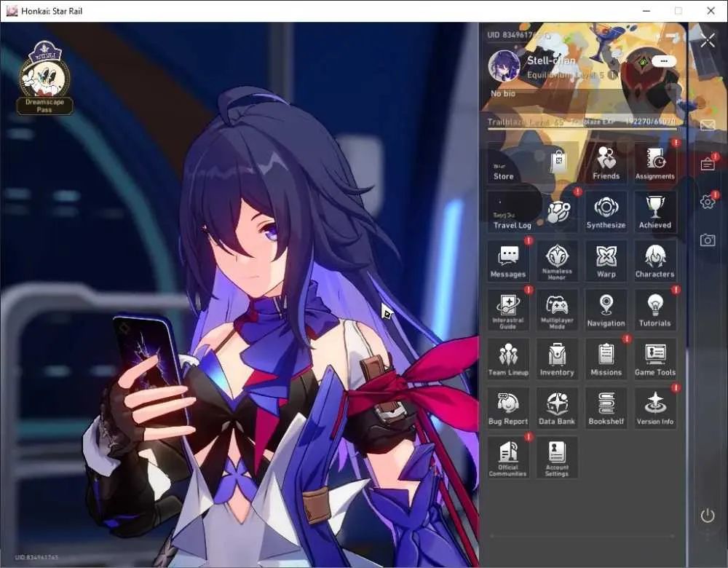
Task: Open the Missions clipboard icon
Action: click(606, 358)
